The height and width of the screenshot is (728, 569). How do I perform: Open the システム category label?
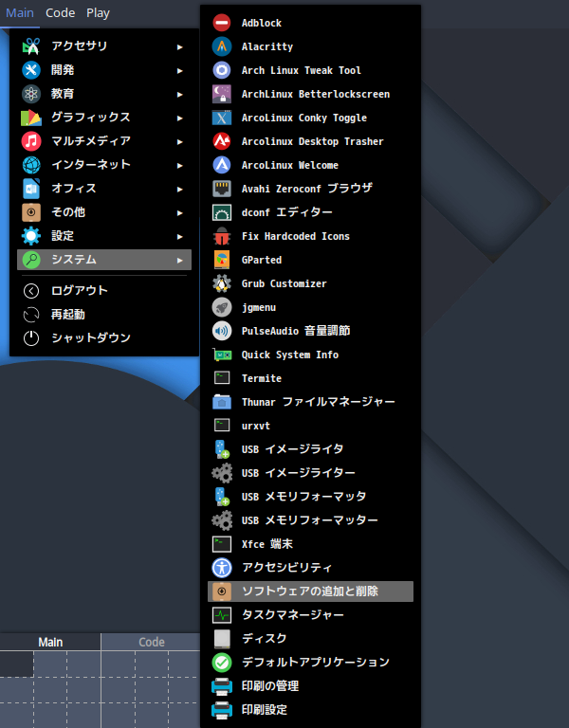click(74, 260)
